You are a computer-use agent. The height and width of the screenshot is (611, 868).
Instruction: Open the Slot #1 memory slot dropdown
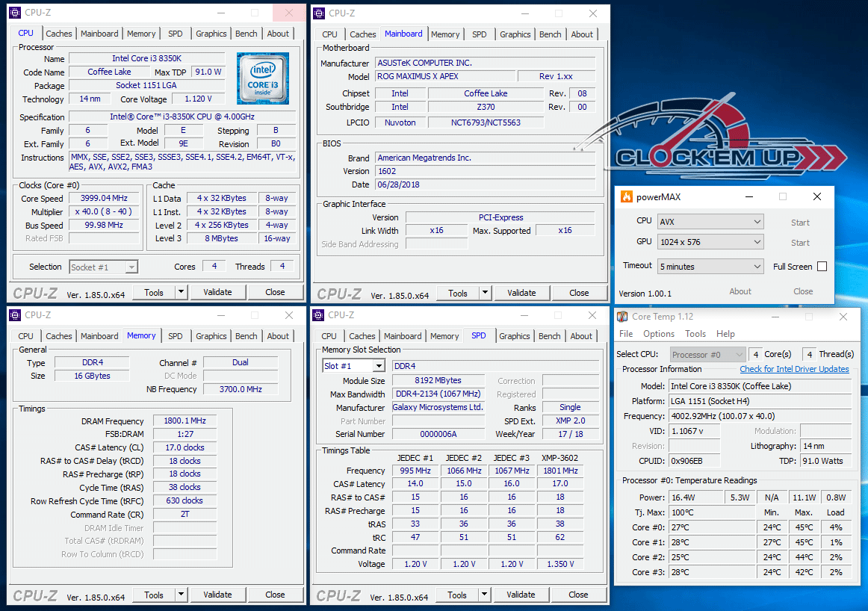point(354,366)
